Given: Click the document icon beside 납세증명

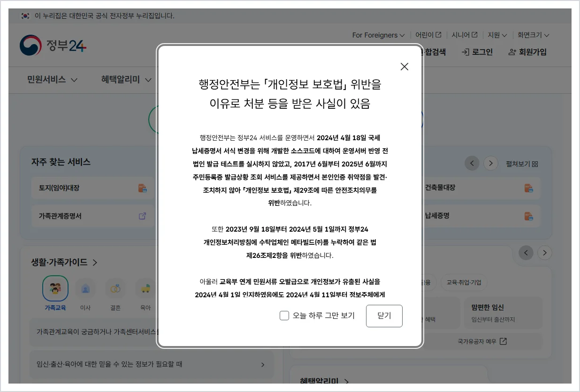Looking at the screenshot, I should (529, 216).
